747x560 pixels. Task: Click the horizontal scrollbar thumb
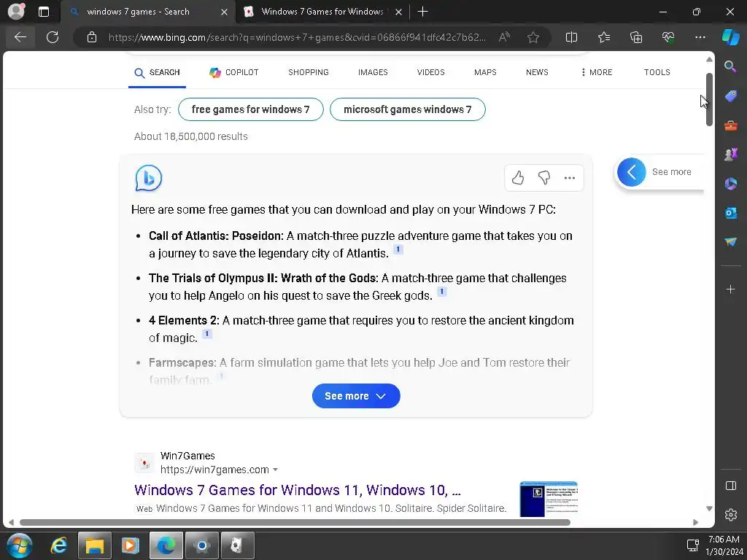[x=295, y=522]
